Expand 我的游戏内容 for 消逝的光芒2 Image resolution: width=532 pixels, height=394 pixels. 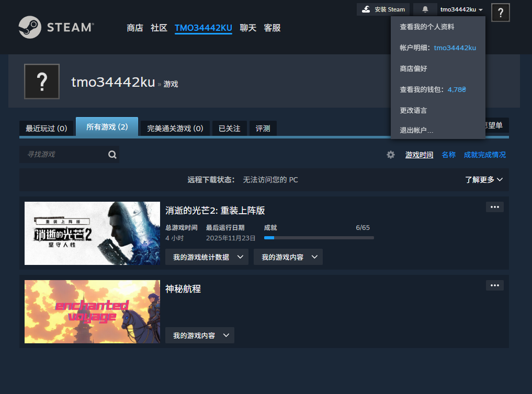pyautogui.click(x=288, y=257)
